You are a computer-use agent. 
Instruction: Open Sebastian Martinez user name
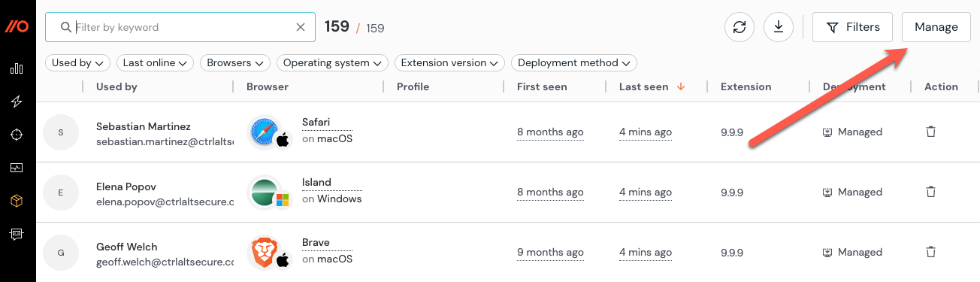[x=144, y=126]
